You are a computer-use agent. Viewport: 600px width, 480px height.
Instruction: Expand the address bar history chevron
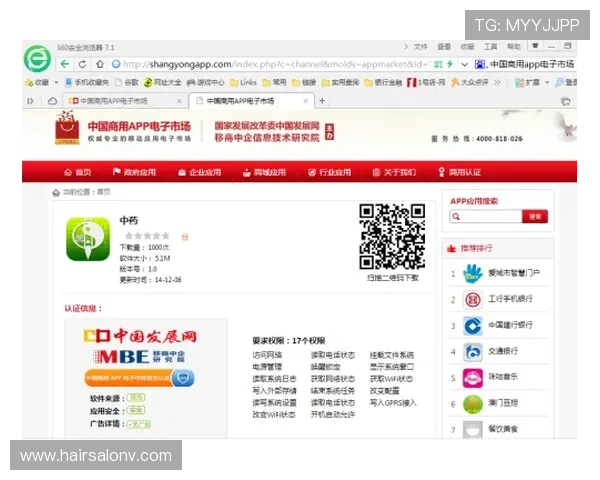click(x=464, y=64)
